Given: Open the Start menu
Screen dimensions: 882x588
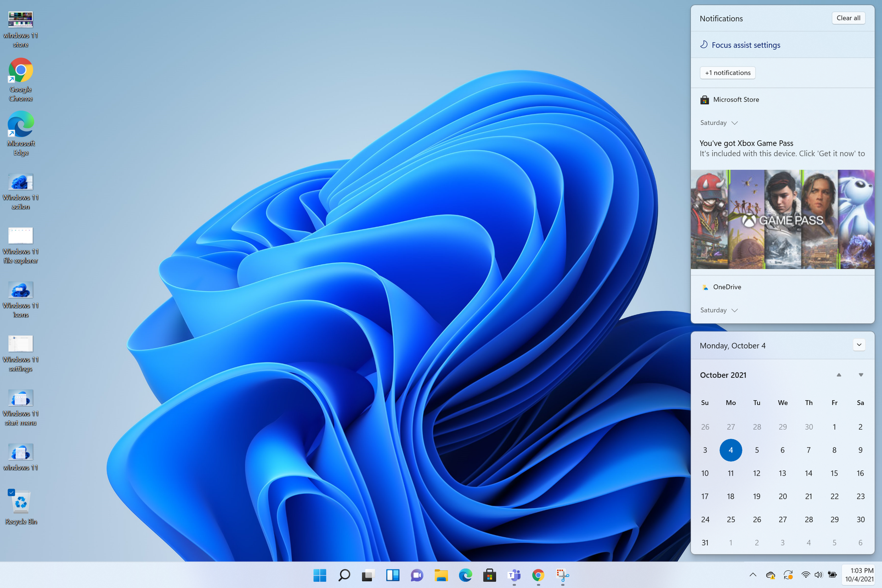Looking at the screenshot, I should coord(320,575).
